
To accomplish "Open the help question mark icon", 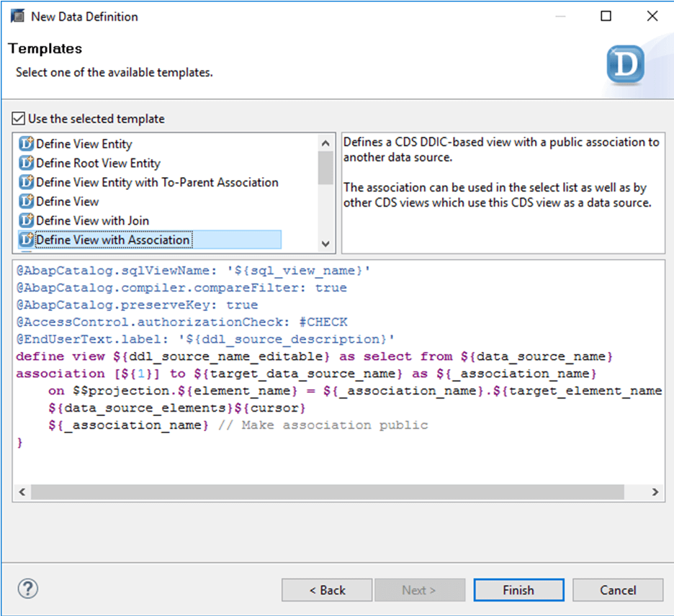I will coord(28,589).
